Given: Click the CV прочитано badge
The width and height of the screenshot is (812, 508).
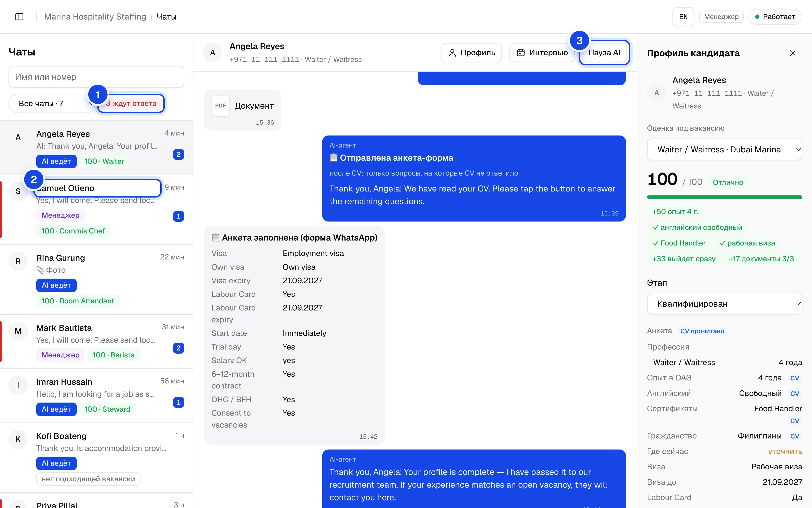Looking at the screenshot, I should point(702,331).
